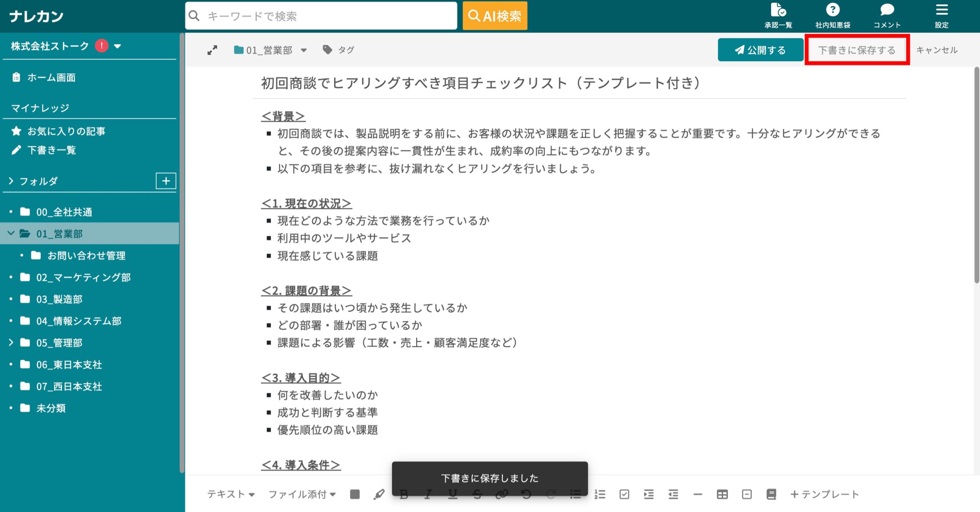Click キャンセル to discard editing
The width and height of the screenshot is (980, 512).
[x=937, y=50]
